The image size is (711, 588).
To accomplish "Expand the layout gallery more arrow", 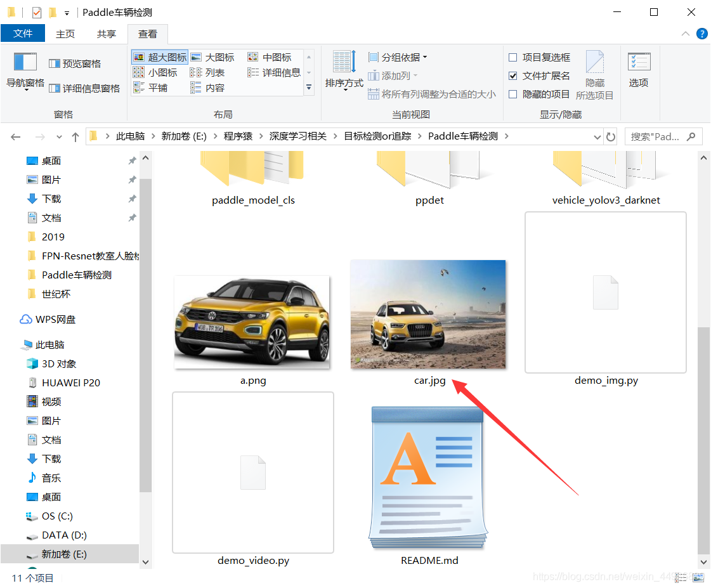I will [309, 87].
